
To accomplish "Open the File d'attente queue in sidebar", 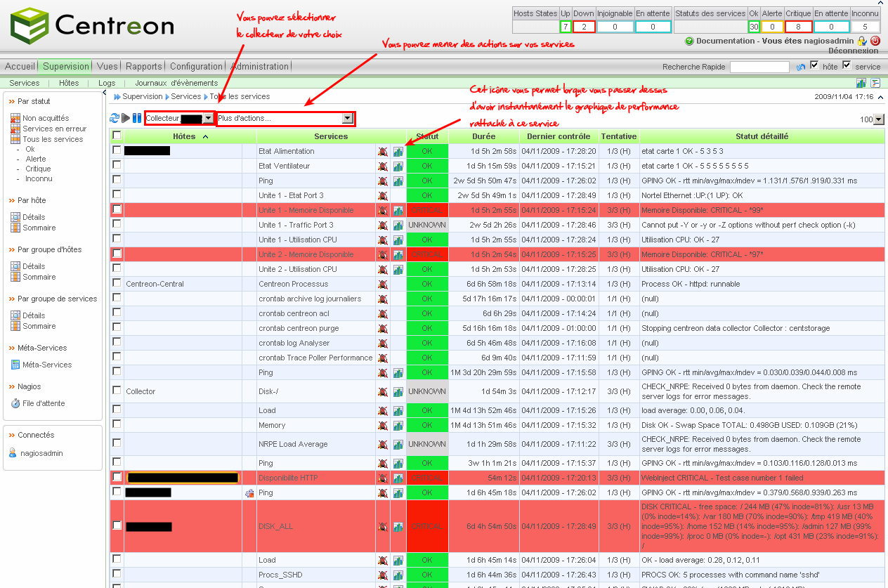I will pos(44,403).
